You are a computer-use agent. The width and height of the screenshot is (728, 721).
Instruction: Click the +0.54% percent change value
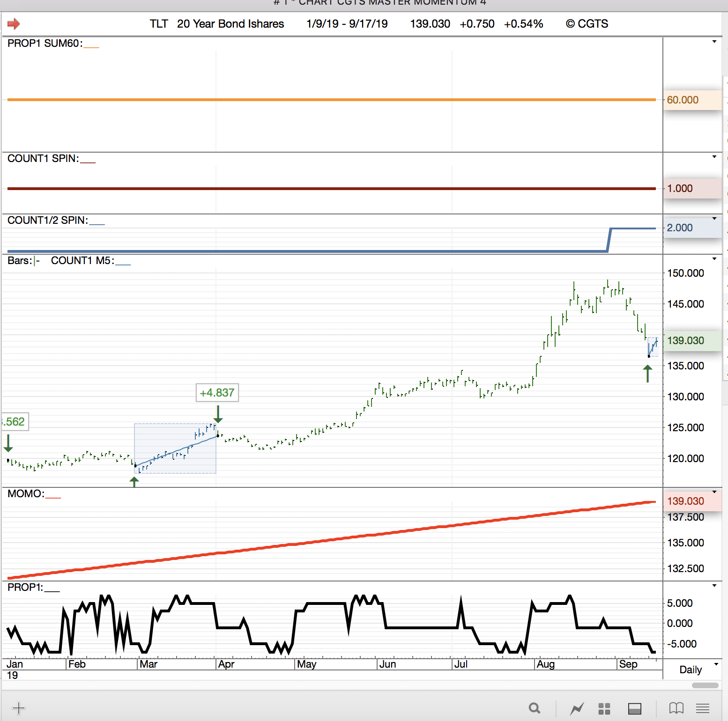(x=524, y=24)
